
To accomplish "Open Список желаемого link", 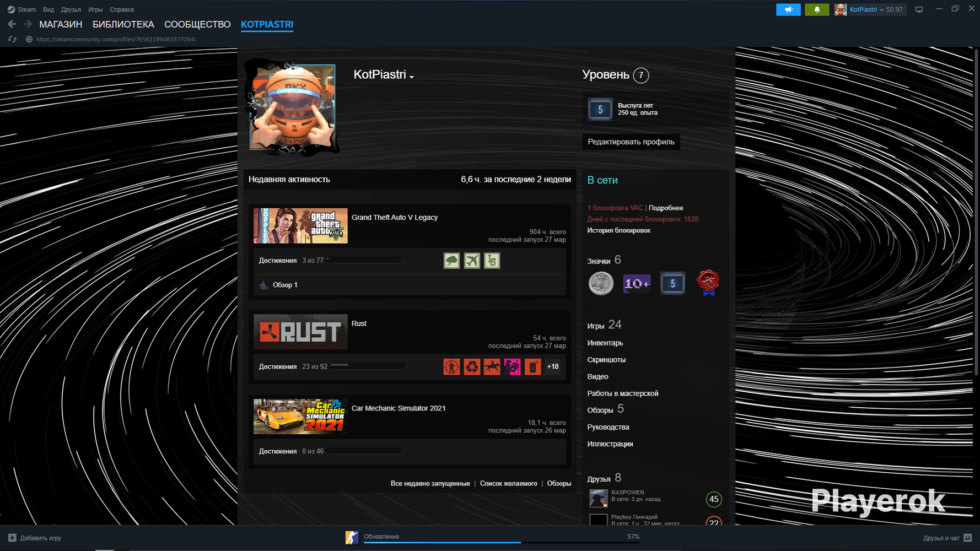I will [x=509, y=483].
